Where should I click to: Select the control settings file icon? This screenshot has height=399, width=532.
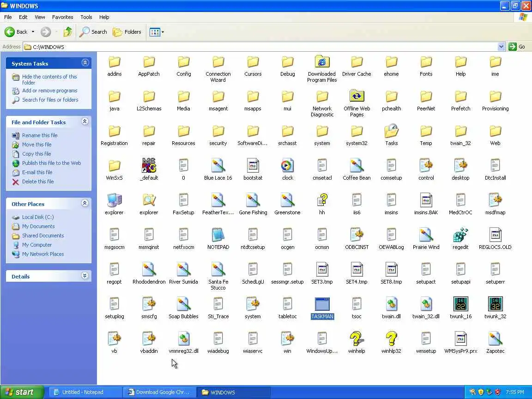point(426,166)
